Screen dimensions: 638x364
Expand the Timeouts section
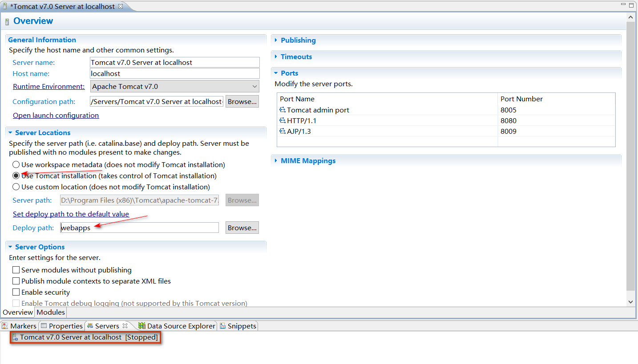276,56
